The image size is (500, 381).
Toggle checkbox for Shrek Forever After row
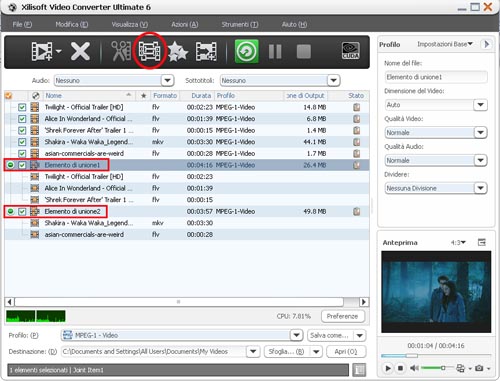point(22,130)
